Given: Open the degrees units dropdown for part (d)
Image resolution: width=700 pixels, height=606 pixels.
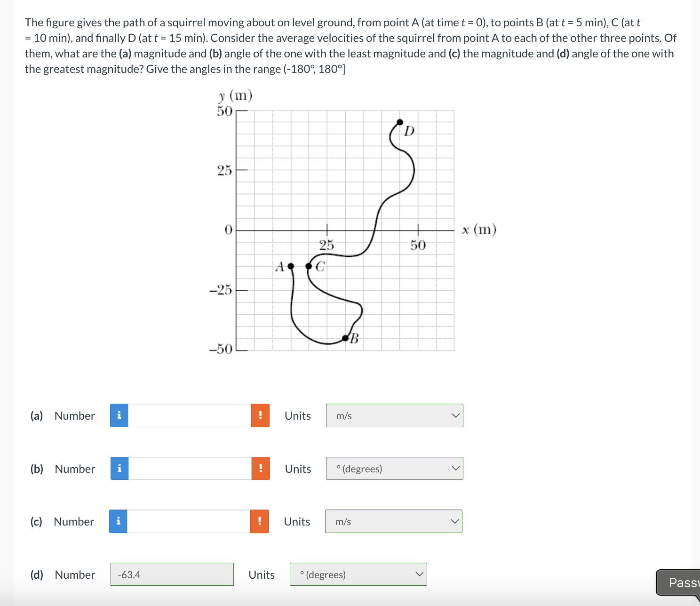Looking at the screenshot, I should pyautogui.click(x=358, y=574).
